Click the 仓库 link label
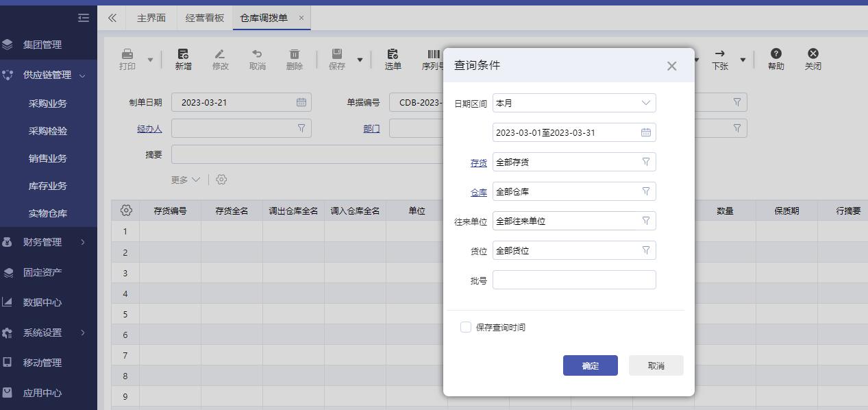The width and height of the screenshot is (868, 410). point(479,192)
